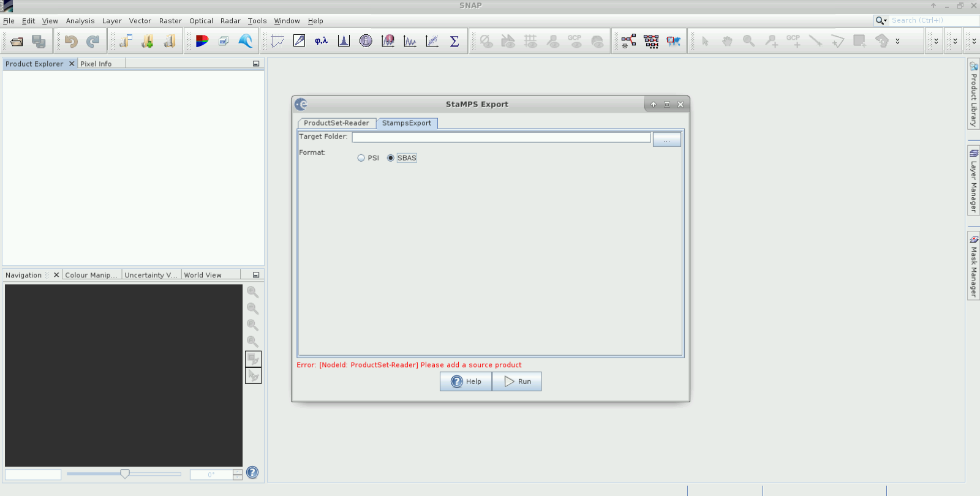Minimize the Navigation panel group
Viewport: 980px width, 496px height.
(x=256, y=275)
